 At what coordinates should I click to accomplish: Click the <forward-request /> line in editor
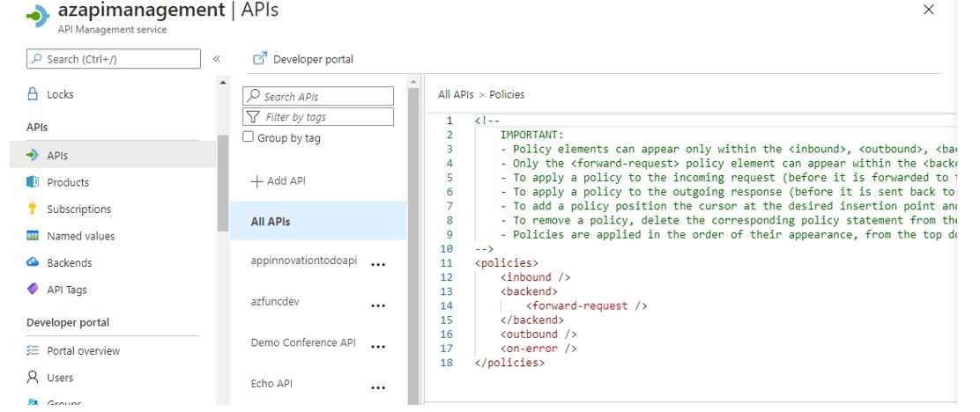pyautogui.click(x=586, y=305)
